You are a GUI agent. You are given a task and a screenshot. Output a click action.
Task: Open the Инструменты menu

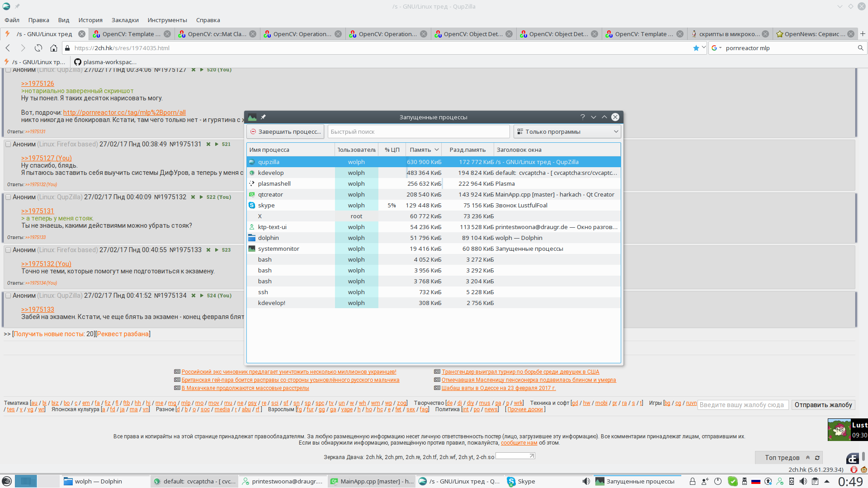click(x=167, y=20)
